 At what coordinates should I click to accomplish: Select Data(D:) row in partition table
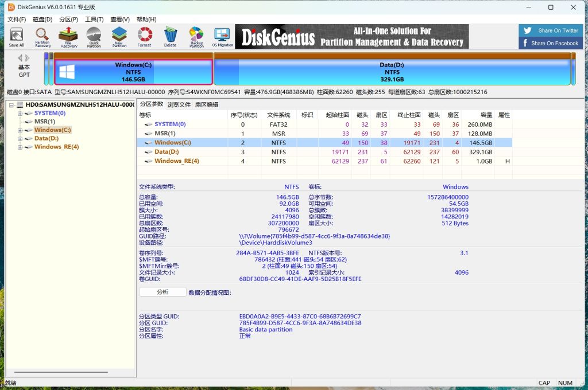[x=325, y=152]
